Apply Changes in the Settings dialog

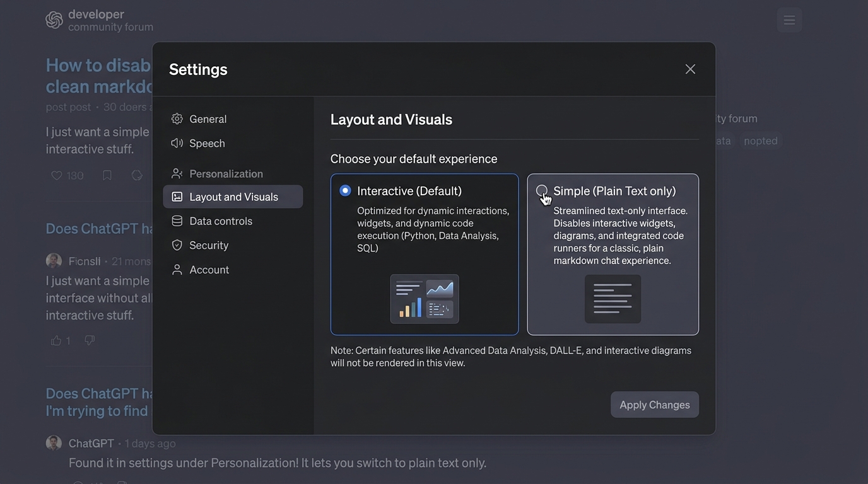click(x=655, y=405)
